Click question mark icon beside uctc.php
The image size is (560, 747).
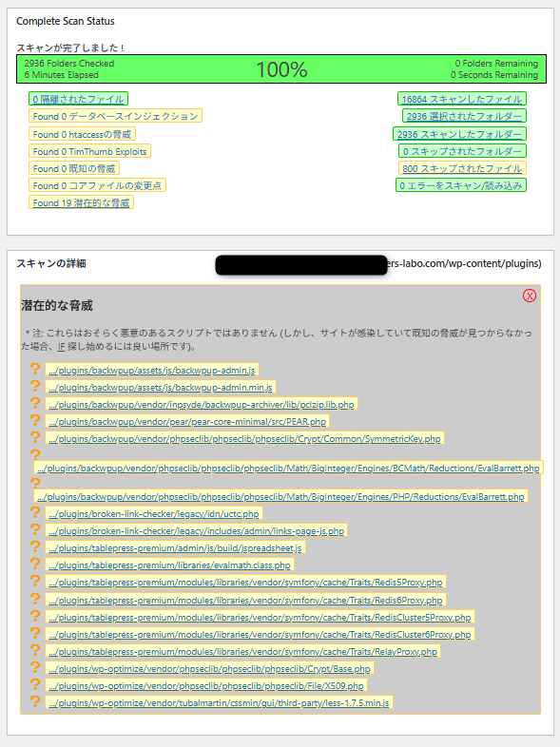point(35,512)
